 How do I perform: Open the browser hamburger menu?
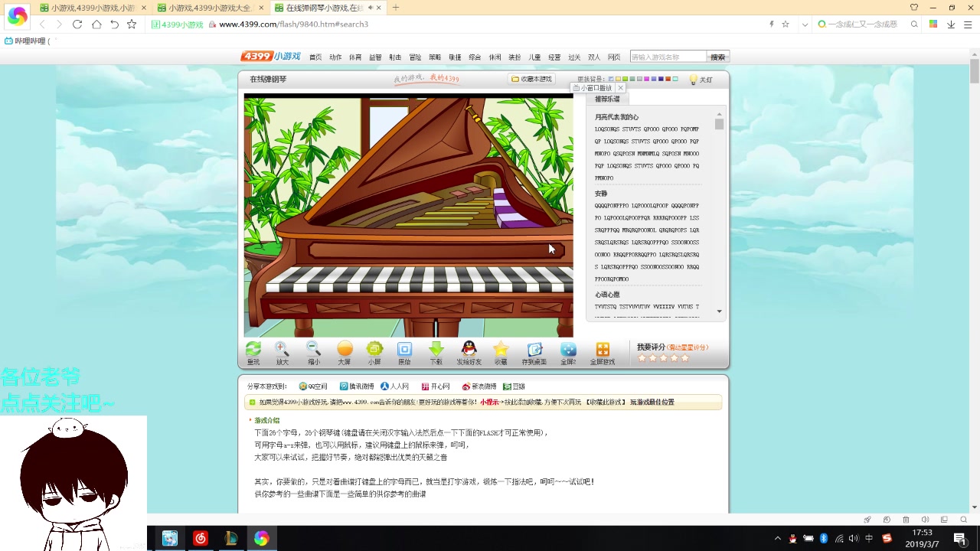coord(966,24)
